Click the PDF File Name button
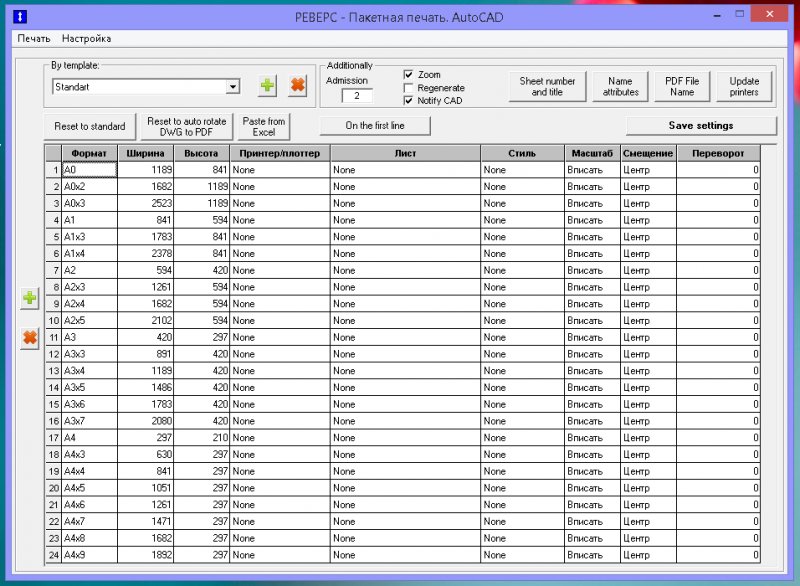 pos(682,87)
